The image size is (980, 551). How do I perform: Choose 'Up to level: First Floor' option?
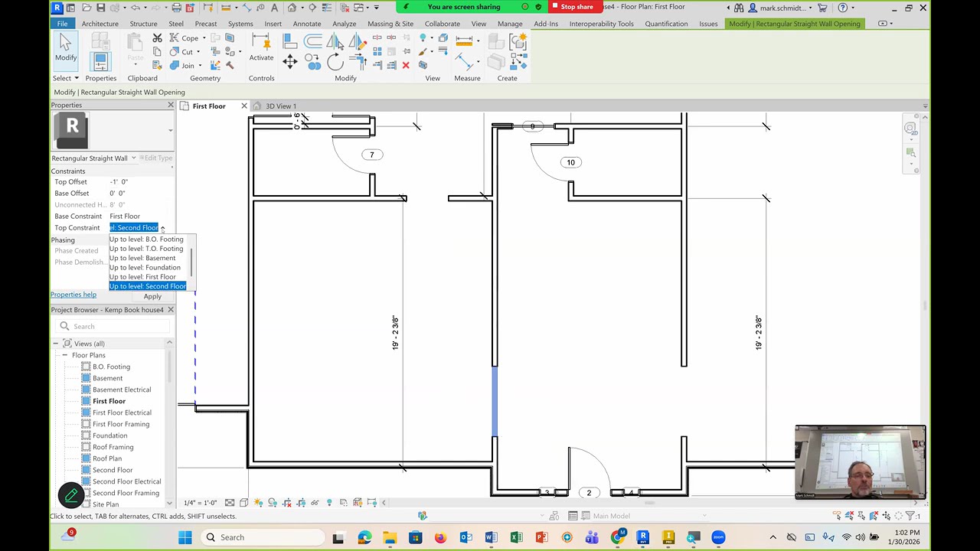142,277
